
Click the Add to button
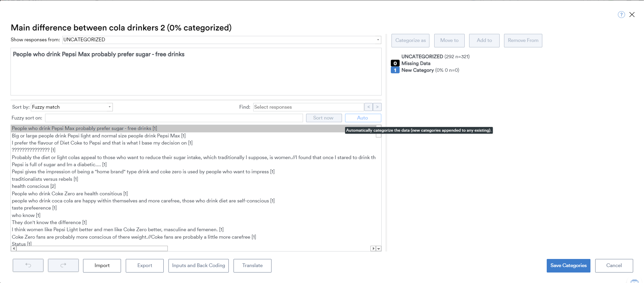click(x=484, y=40)
